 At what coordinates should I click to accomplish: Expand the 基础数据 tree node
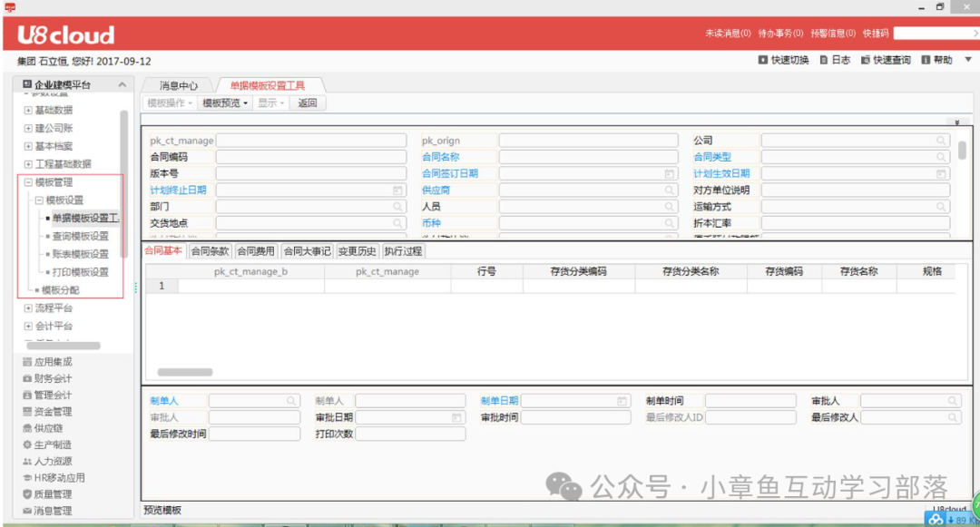(x=28, y=110)
